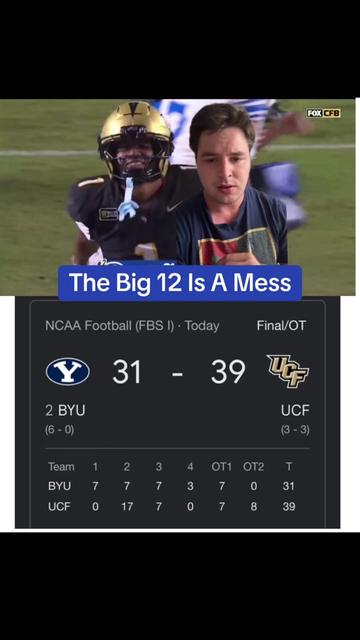Select the OT2 column header
This screenshot has width=360, height=640.
(x=253, y=467)
